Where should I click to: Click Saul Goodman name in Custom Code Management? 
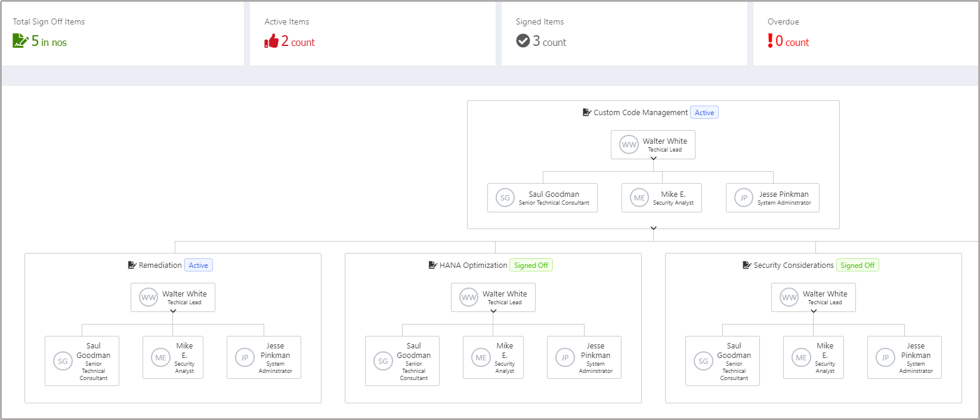pos(554,194)
